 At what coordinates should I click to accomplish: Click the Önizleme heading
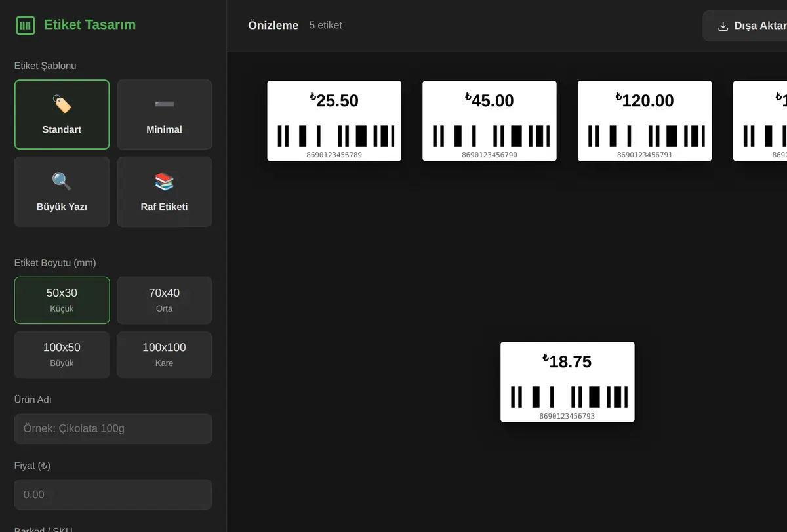273,26
